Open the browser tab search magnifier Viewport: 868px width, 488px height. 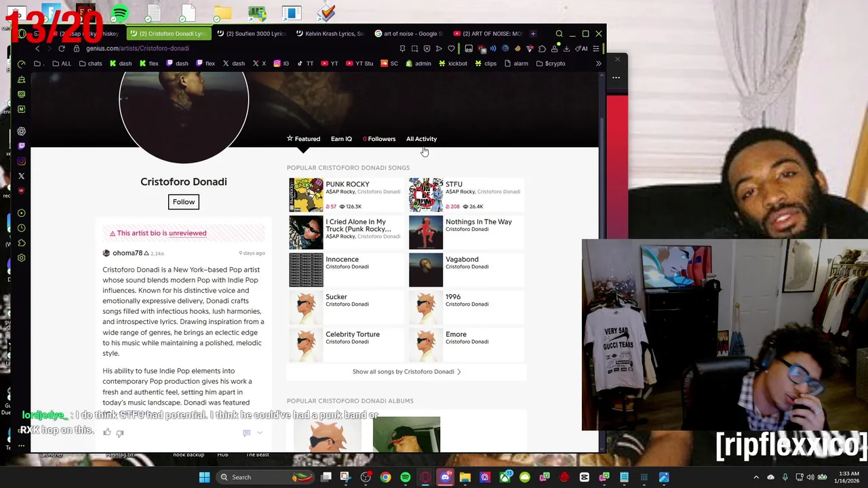(559, 33)
